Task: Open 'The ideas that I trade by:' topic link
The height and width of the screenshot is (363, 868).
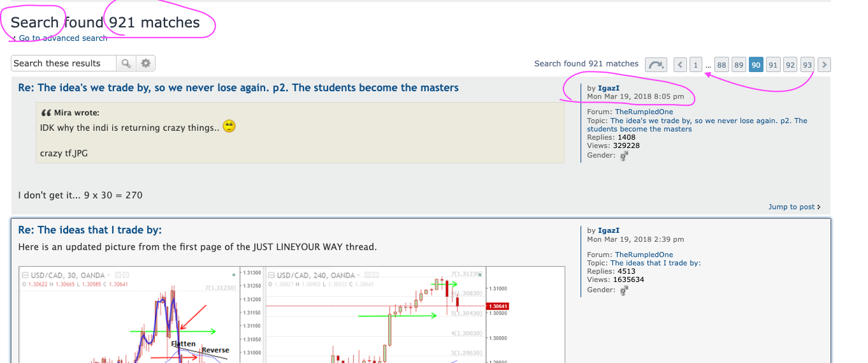Action: click(x=655, y=263)
